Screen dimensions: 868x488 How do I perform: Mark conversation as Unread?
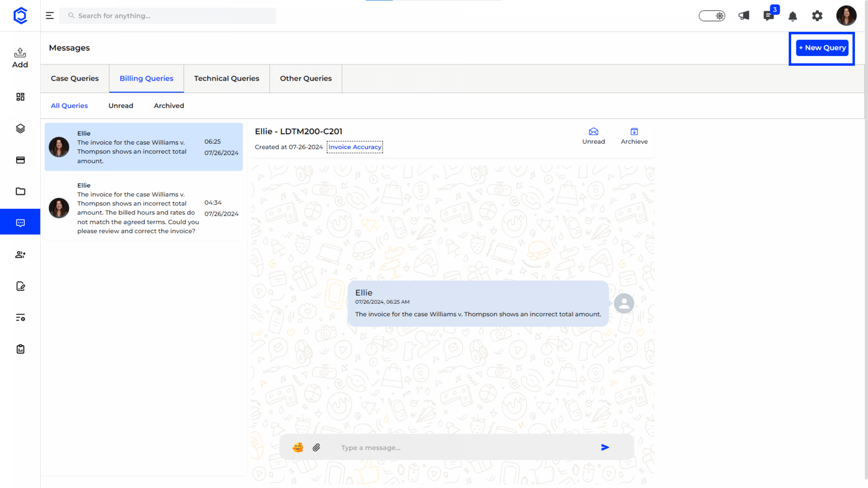click(593, 136)
